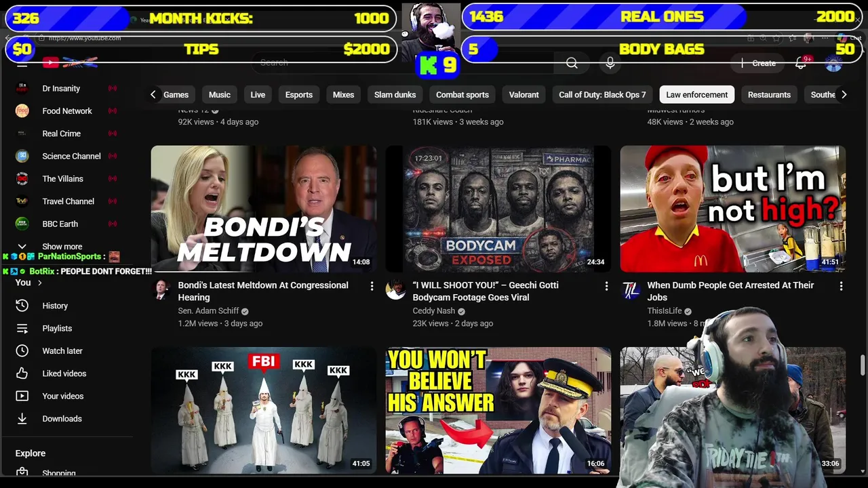The height and width of the screenshot is (488, 868).
Task: Open Food Network channel avatar icon
Action: pyautogui.click(x=22, y=111)
